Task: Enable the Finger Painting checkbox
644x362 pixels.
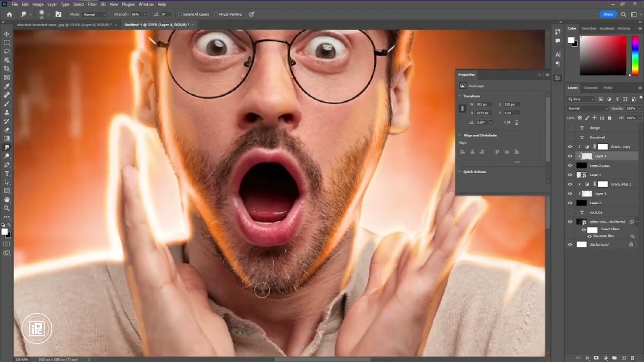Action: [216, 15]
